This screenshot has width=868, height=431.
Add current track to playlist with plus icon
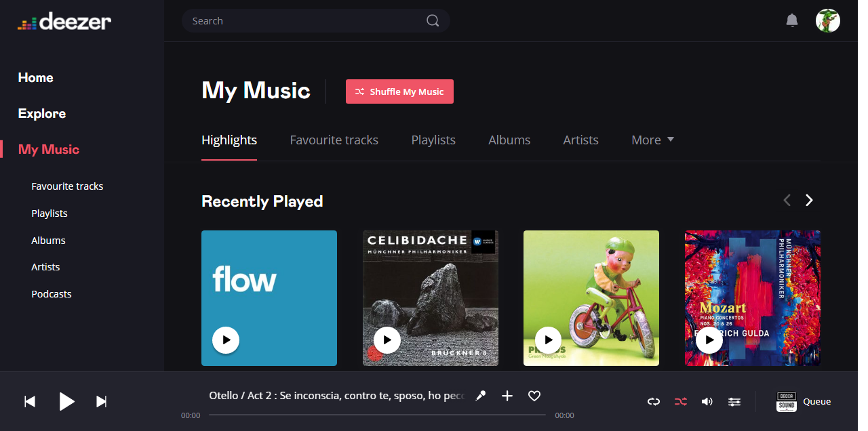pyautogui.click(x=507, y=396)
